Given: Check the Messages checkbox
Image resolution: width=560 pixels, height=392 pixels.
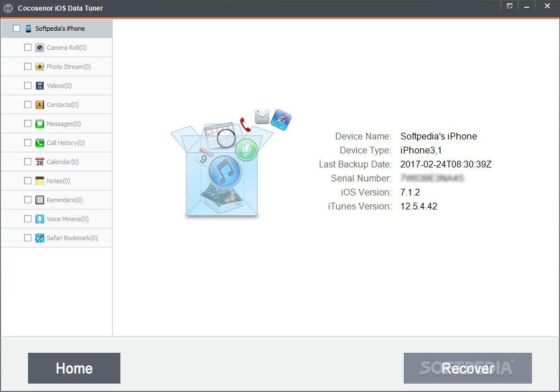Looking at the screenshot, I should coord(27,124).
